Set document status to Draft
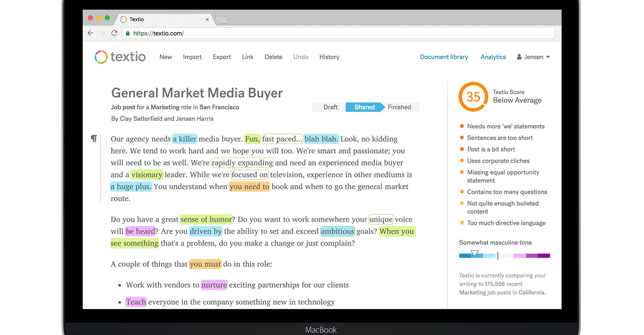644x335 pixels. pos(330,107)
